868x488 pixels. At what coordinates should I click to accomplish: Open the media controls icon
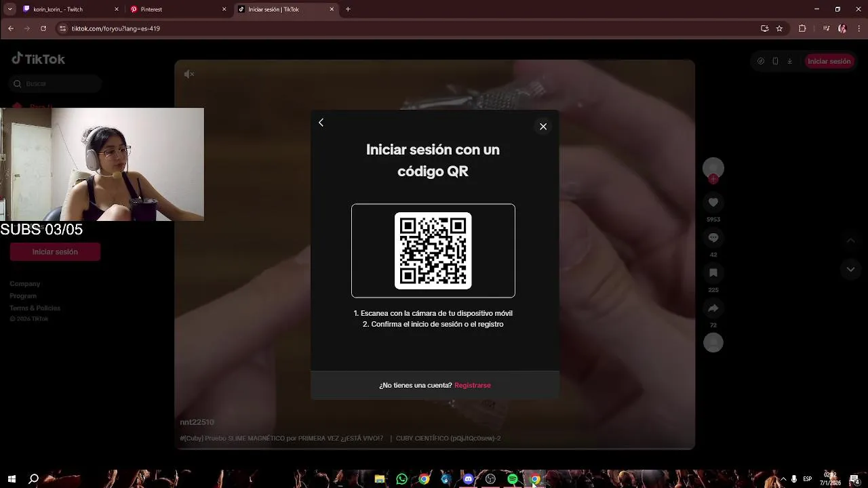click(826, 28)
